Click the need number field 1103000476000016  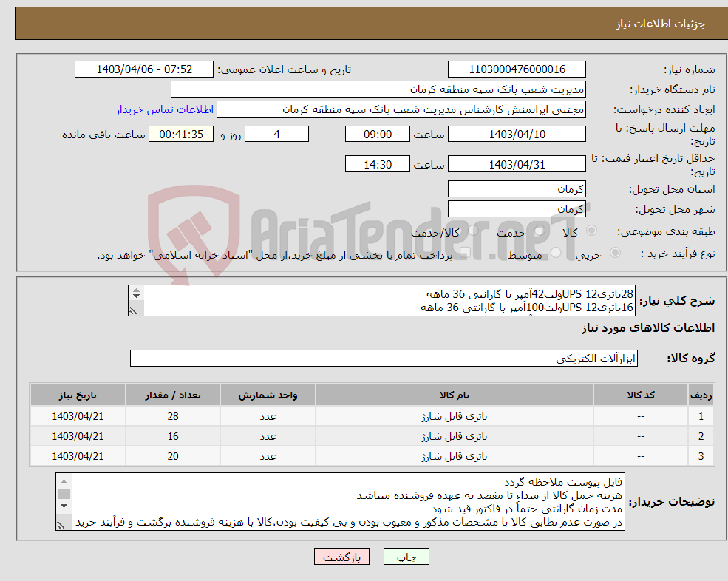(x=517, y=69)
